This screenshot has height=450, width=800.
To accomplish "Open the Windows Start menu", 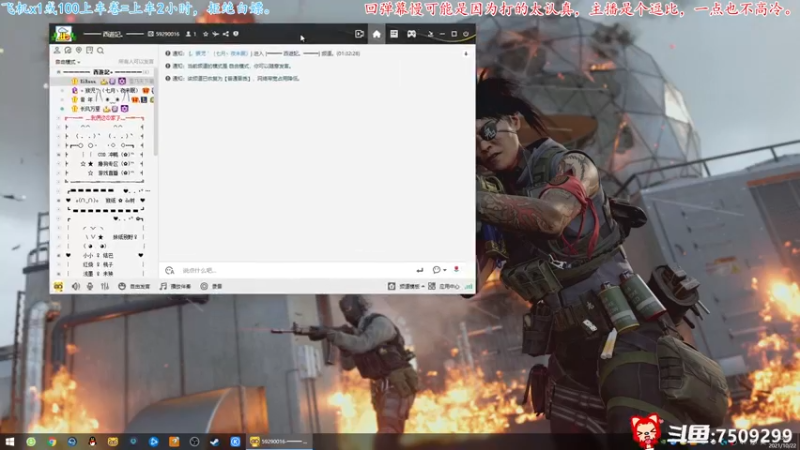I will coord(10,441).
